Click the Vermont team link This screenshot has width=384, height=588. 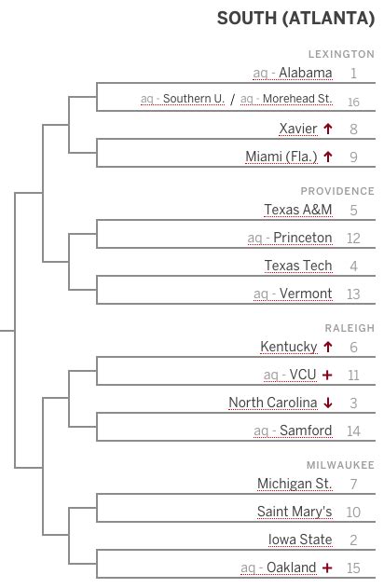(306, 294)
